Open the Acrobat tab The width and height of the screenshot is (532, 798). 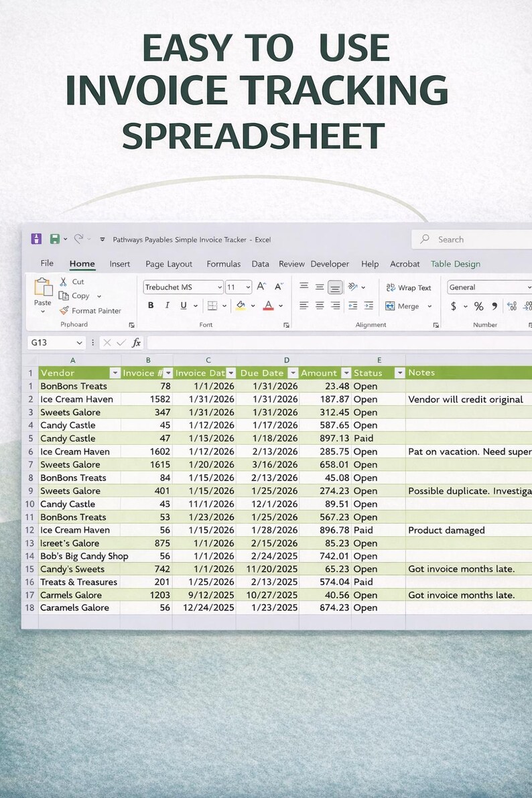pyautogui.click(x=405, y=263)
